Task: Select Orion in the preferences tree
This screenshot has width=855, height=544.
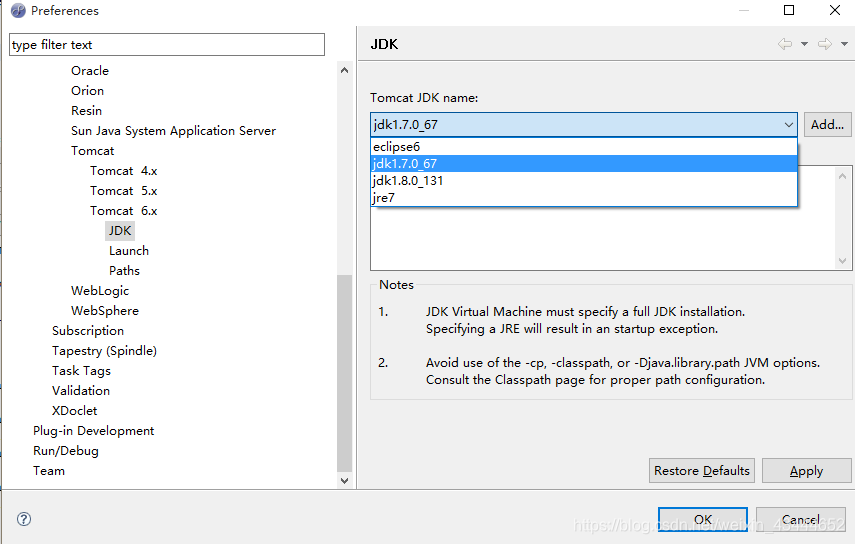Action: point(87,90)
